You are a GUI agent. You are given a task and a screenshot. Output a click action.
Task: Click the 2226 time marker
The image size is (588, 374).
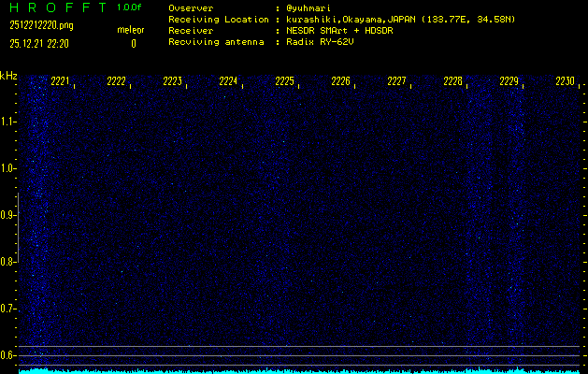point(340,81)
